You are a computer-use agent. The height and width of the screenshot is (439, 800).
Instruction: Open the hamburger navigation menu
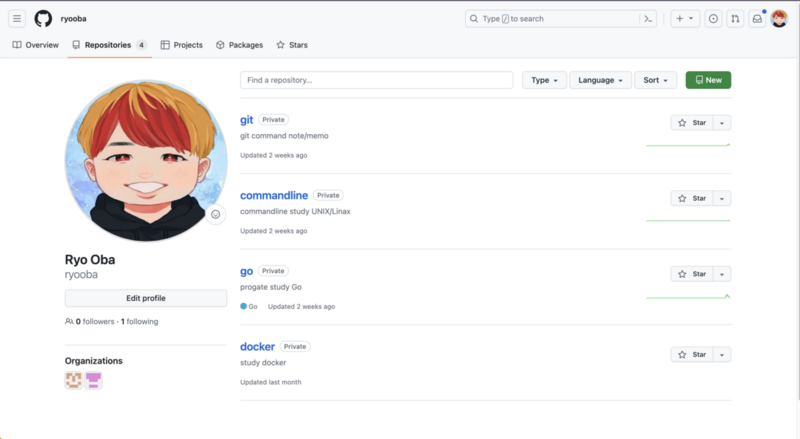point(17,19)
